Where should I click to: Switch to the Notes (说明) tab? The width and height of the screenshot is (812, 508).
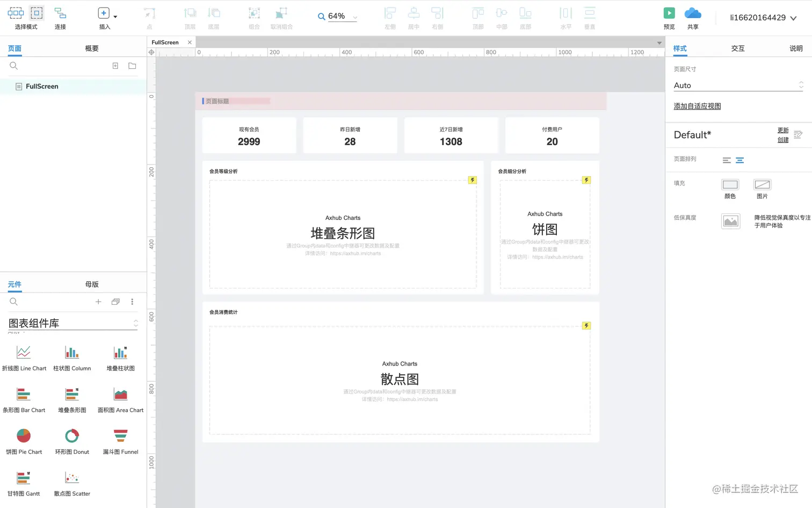[x=796, y=48]
